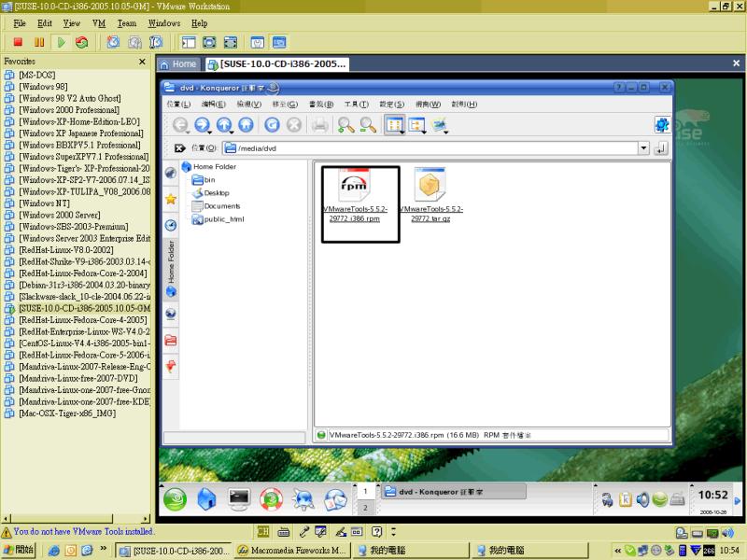
Task: Open Documents in the Home Folder tree
Action: (x=216, y=206)
